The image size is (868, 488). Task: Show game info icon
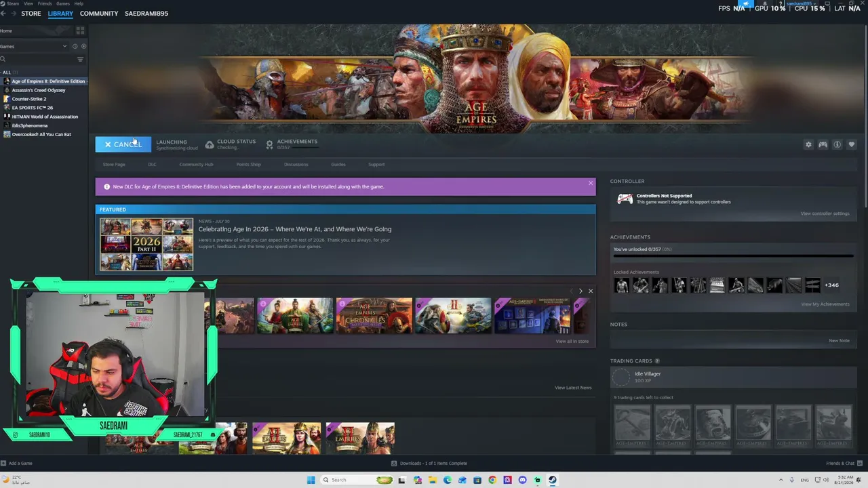837,144
